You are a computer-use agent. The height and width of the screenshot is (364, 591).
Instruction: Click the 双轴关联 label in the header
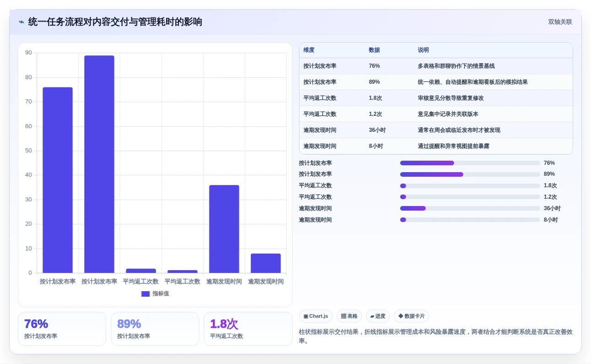click(x=560, y=22)
